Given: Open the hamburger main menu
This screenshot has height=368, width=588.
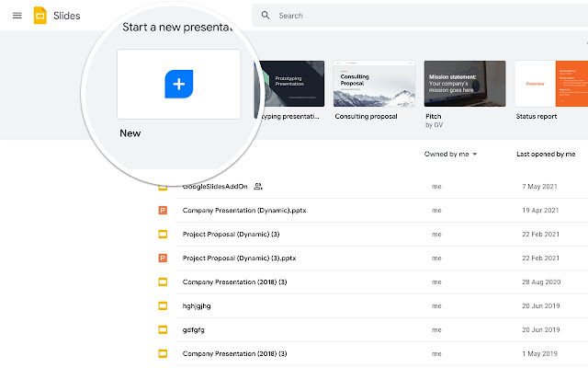Looking at the screenshot, I should (17, 16).
